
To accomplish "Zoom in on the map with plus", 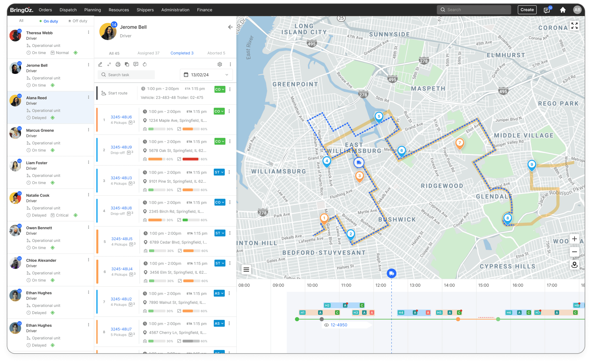I will (574, 239).
